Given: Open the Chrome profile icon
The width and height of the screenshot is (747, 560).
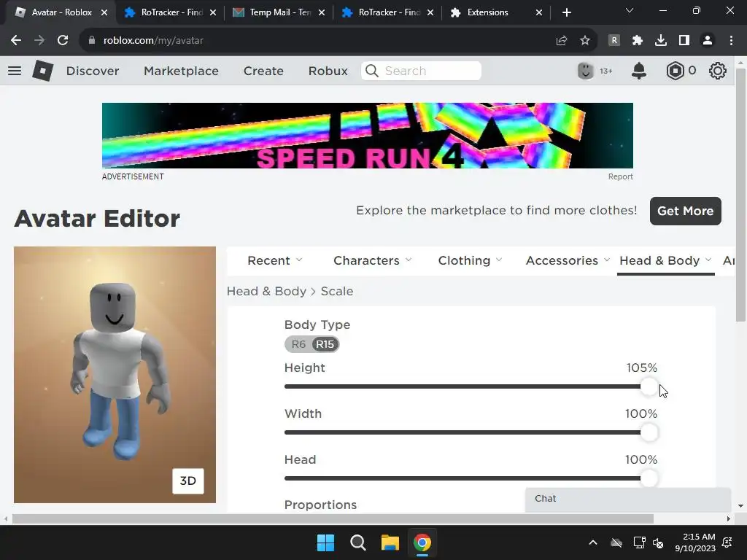Looking at the screenshot, I should point(708,41).
